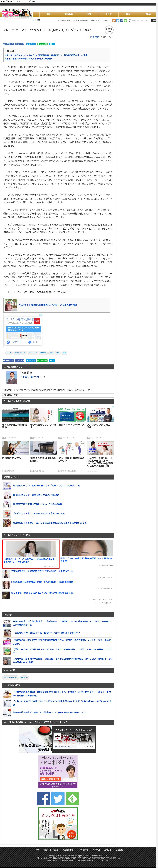The height and width of the screenshot is (868, 158).
Task: Click the 広告掲載 link in footer
Action: click(x=119, y=849)
